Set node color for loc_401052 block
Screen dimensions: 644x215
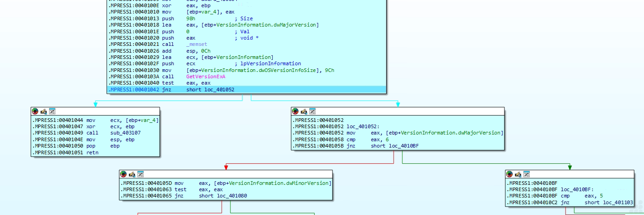(x=295, y=111)
